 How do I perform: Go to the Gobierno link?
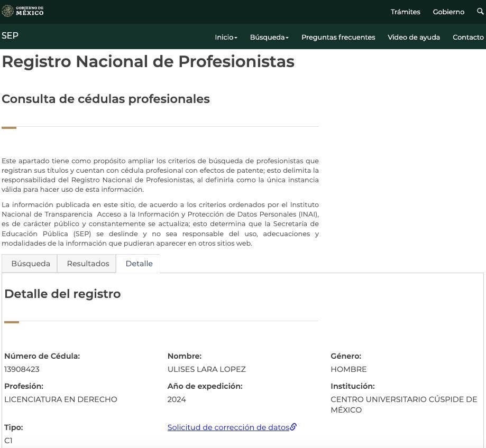tap(448, 12)
